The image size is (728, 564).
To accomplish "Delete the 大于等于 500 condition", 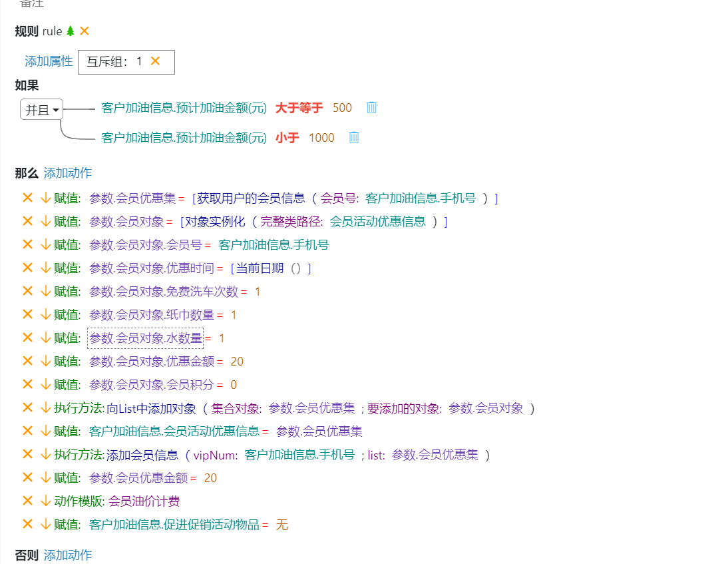I will click(371, 108).
